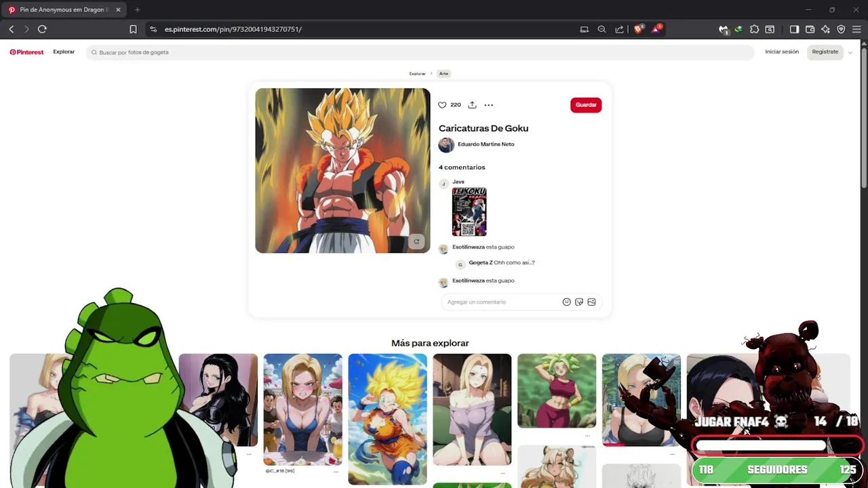Screen dimensions: 868x488
Task: Click the Explorar breadcrumb link
Action: (x=417, y=73)
